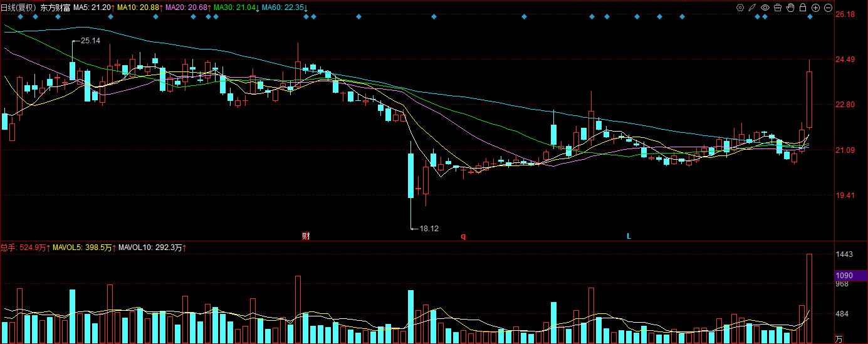Click the 万 unit label on volume axis
This screenshot has width=868, height=344.
[839, 339]
